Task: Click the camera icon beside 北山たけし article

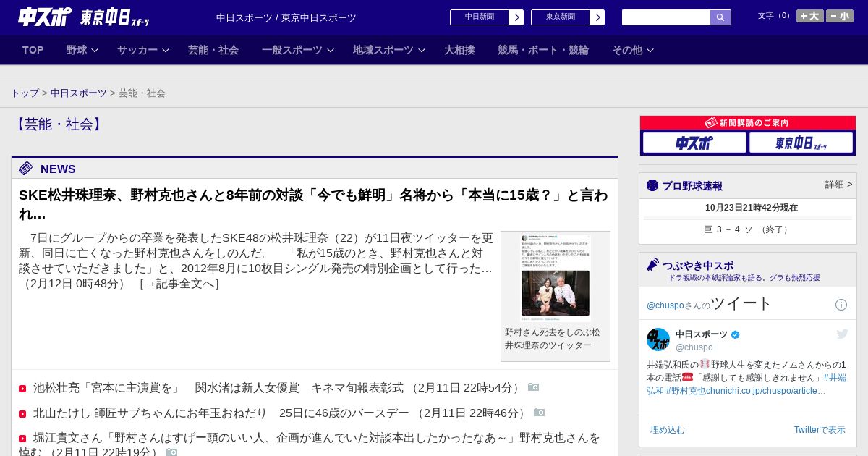Action: 540,413
